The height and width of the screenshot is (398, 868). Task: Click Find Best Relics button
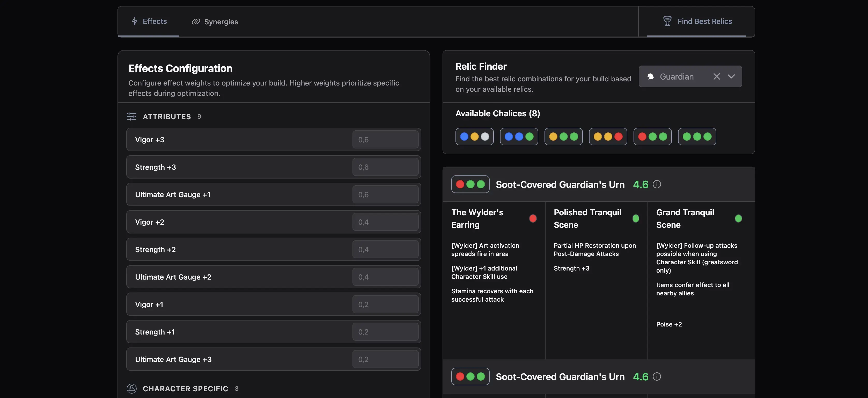[697, 21]
